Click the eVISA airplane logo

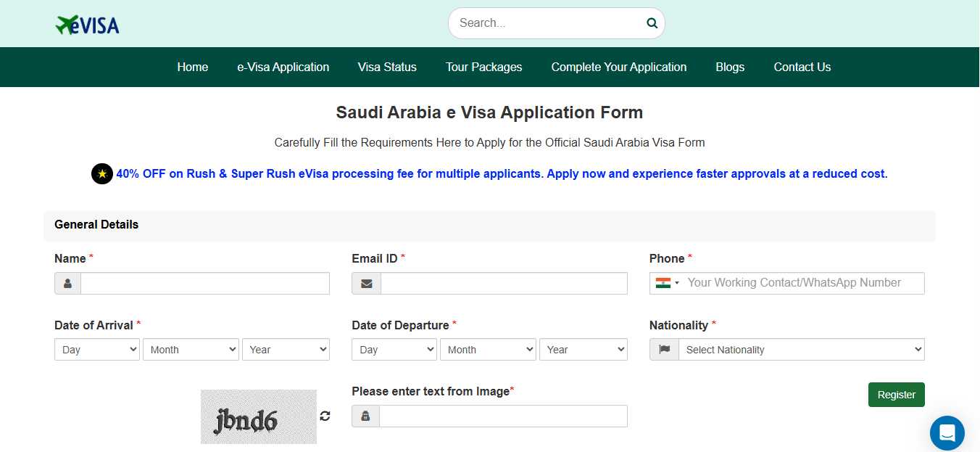tap(88, 25)
